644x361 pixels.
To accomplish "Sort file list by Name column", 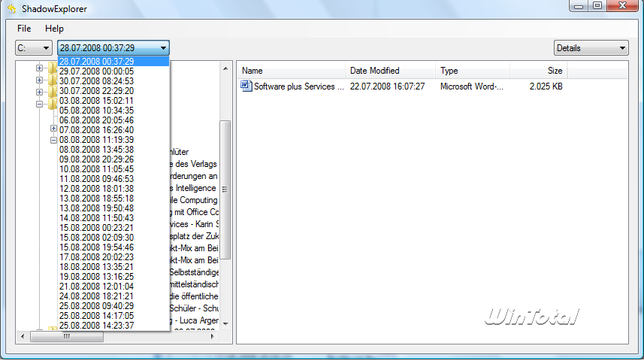I will 292,71.
